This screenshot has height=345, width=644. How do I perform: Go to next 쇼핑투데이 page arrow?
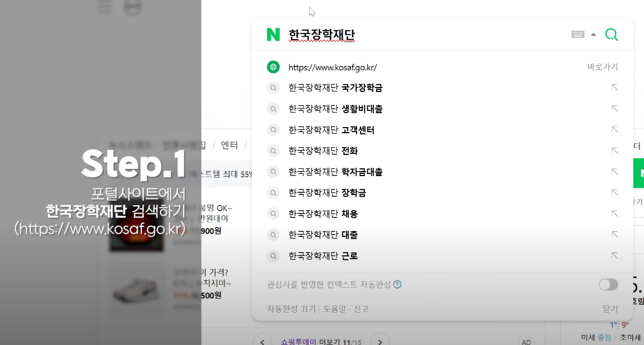(380, 341)
